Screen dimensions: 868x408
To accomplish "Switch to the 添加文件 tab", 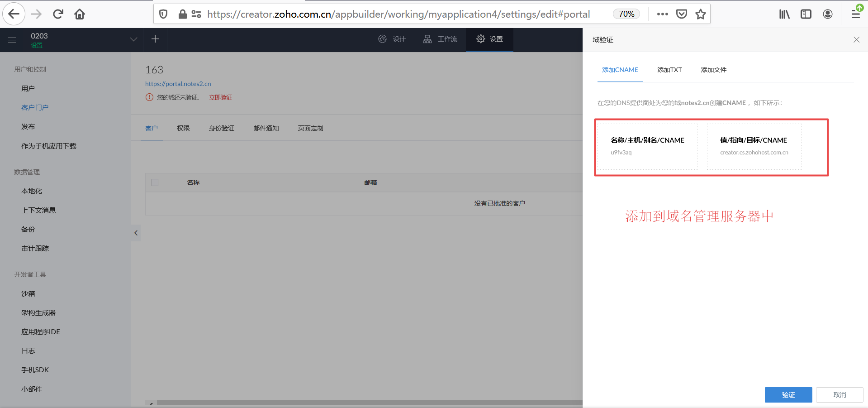I will 713,70.
